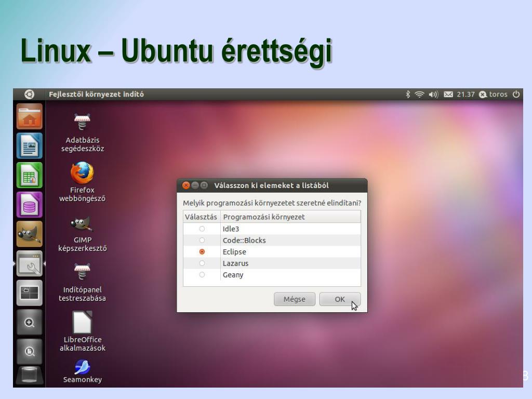Open the mail messaging indicator
The image size is (532, 399).
448,95
